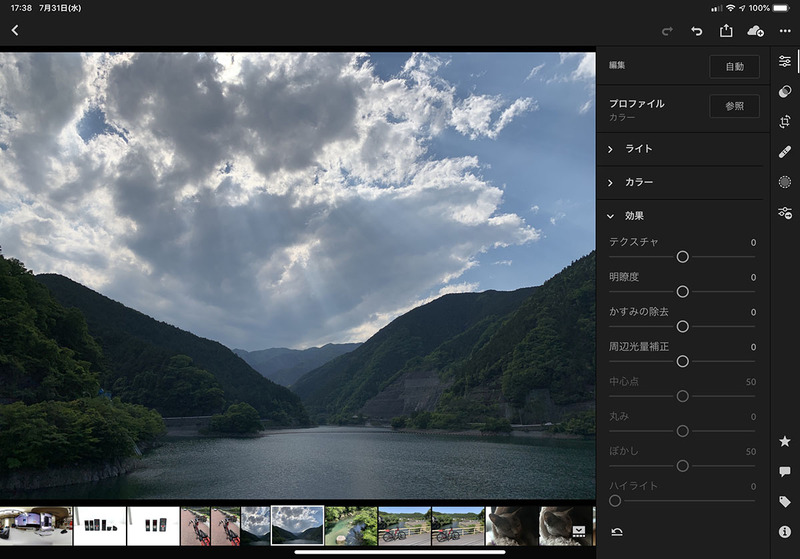Click the Wi-Fi icon in status bar

click(730, 8)
